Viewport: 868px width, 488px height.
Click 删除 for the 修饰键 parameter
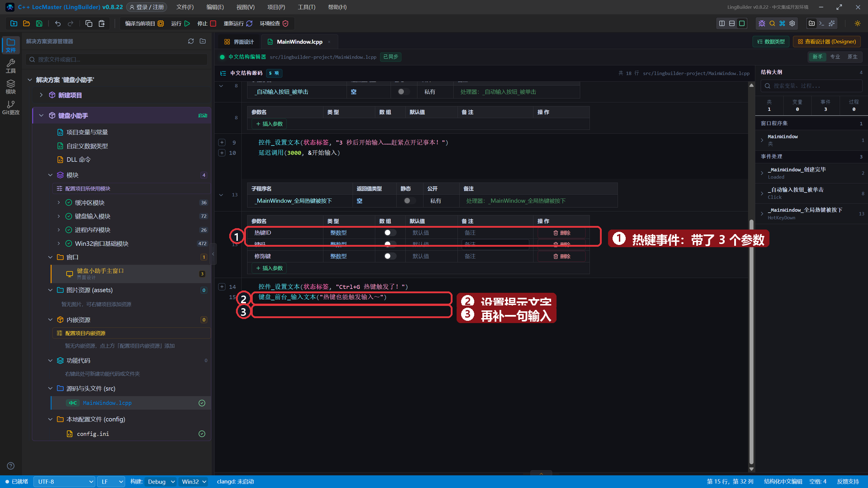[562, 256]
